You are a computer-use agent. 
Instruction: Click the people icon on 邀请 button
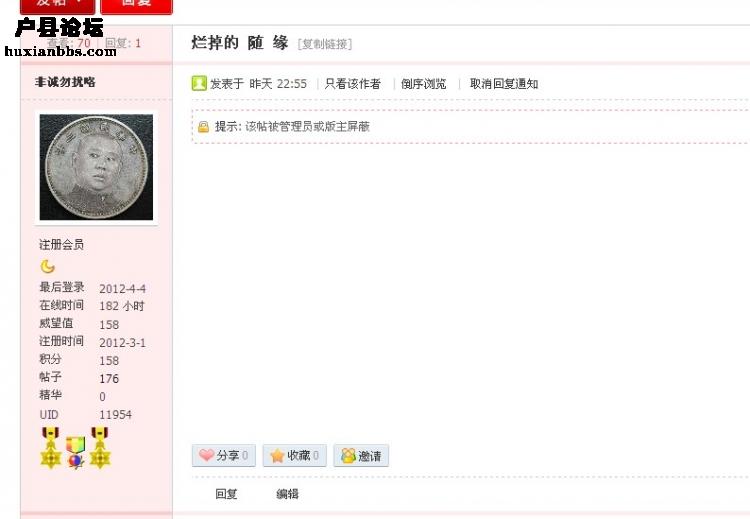349,455
